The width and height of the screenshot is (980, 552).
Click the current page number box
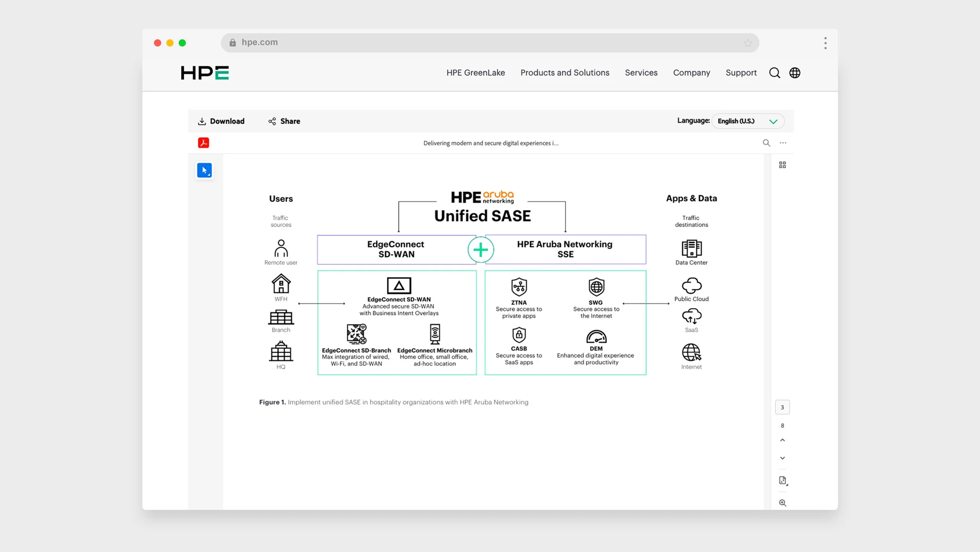click(782, 407)
